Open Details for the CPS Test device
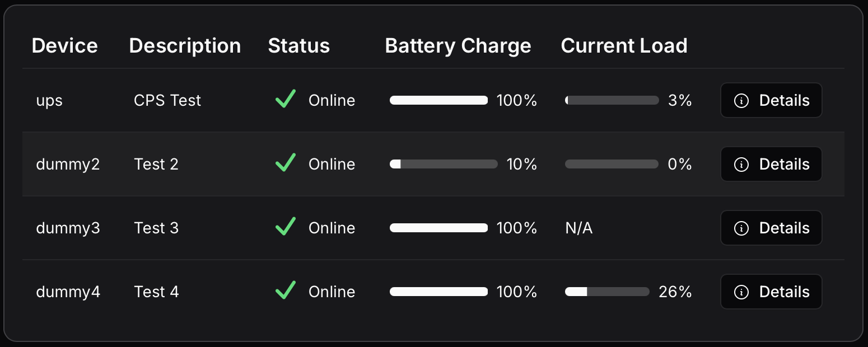The image size is (868, 347). [771, 101]
